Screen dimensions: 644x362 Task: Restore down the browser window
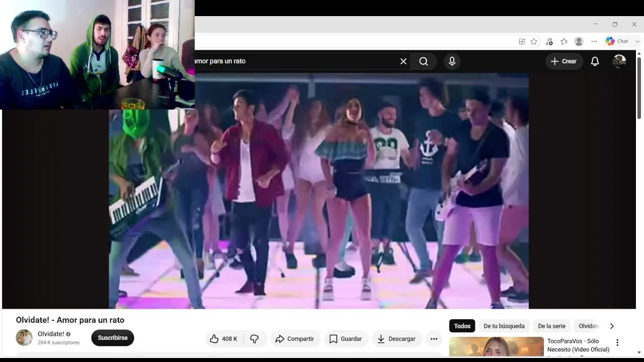pos(615,24)
